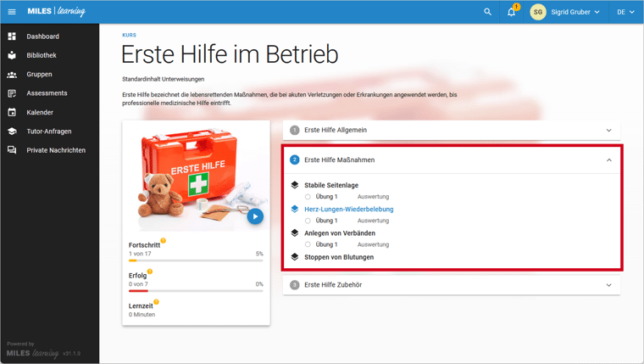Open the Herz-Lungen-Wiederbelebung lesson link
644x364 pixels.
click(348, 209)
